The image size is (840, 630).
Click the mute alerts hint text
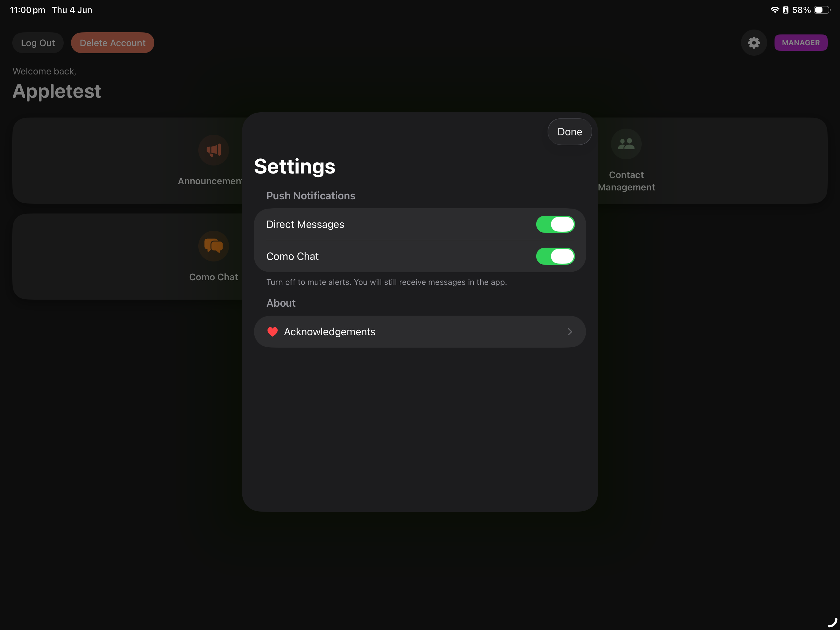386,282
